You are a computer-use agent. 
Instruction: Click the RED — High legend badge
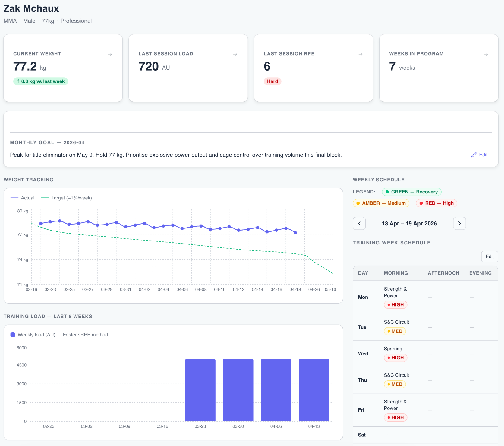pos(436,203)
